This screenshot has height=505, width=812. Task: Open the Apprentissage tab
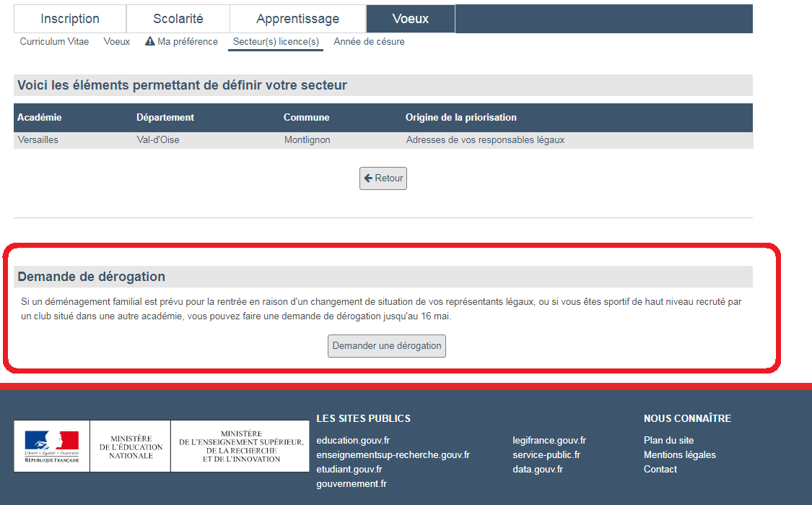click(297, 19)
